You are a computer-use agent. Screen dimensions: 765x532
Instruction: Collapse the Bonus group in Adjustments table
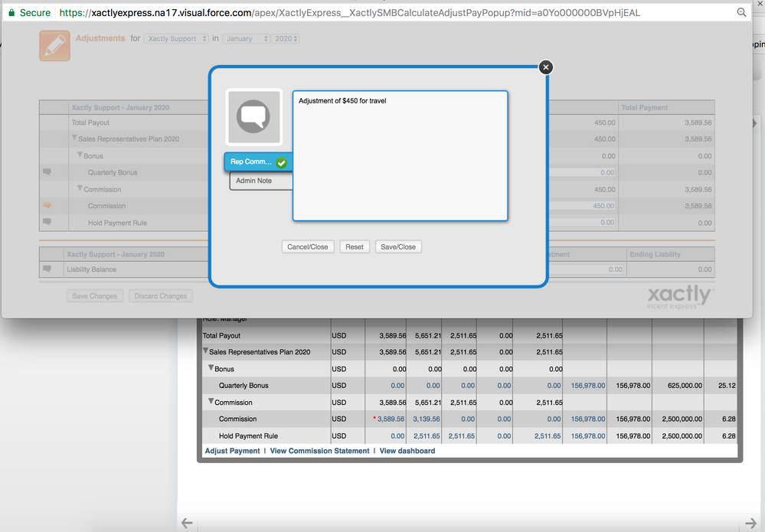pyautogui.click(x=80, y=155)
